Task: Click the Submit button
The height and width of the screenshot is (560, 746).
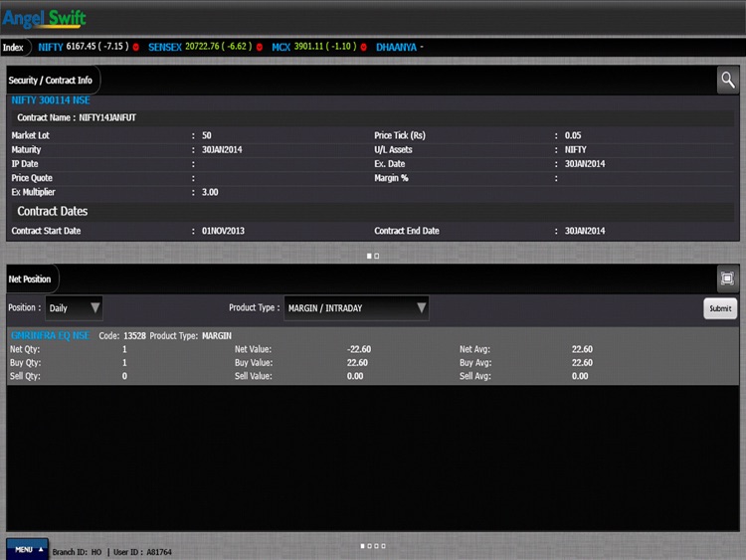Action: tap(720, 308)
